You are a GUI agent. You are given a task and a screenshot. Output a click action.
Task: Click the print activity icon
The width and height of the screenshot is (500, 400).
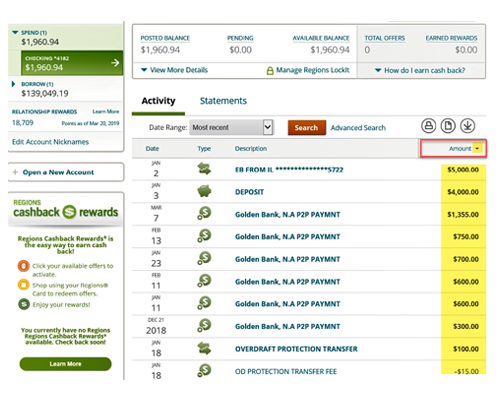(429, 126)
